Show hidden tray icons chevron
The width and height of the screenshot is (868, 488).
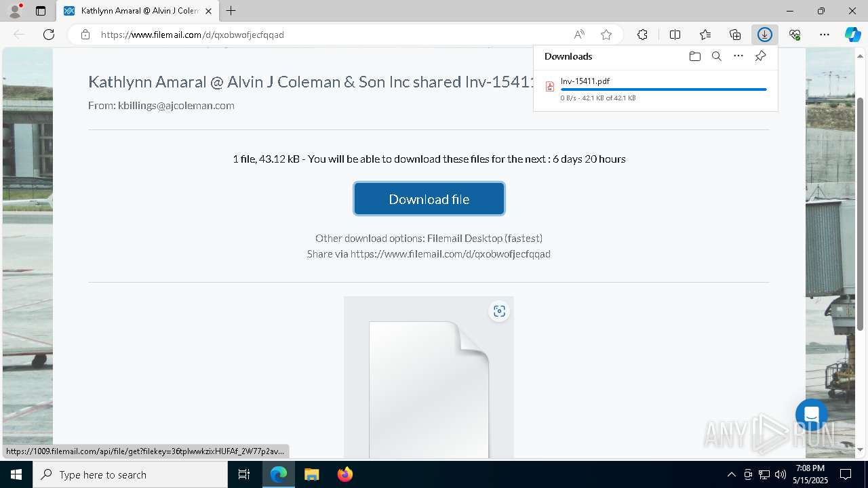732,474
